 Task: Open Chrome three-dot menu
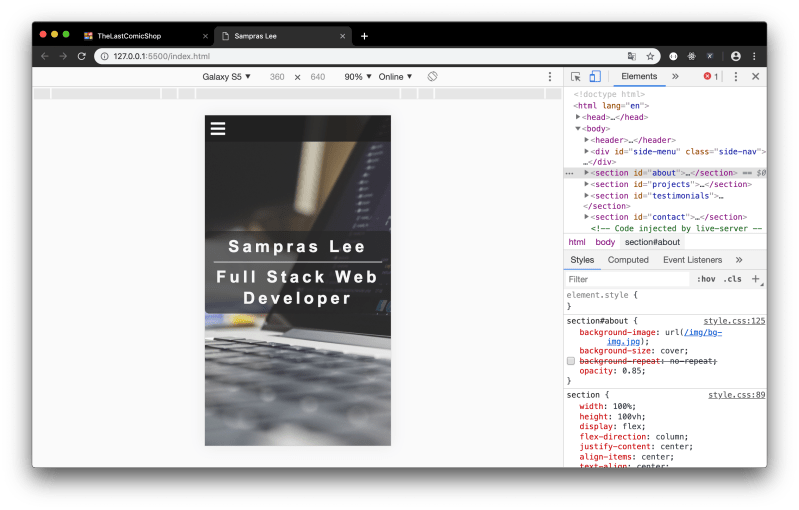pos(754,57)
